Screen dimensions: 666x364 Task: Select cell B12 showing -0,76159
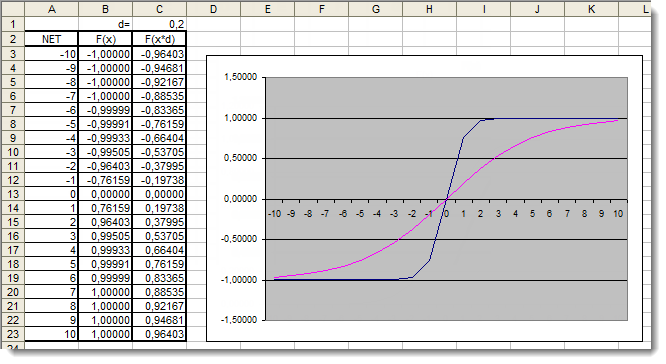point(105,180)
